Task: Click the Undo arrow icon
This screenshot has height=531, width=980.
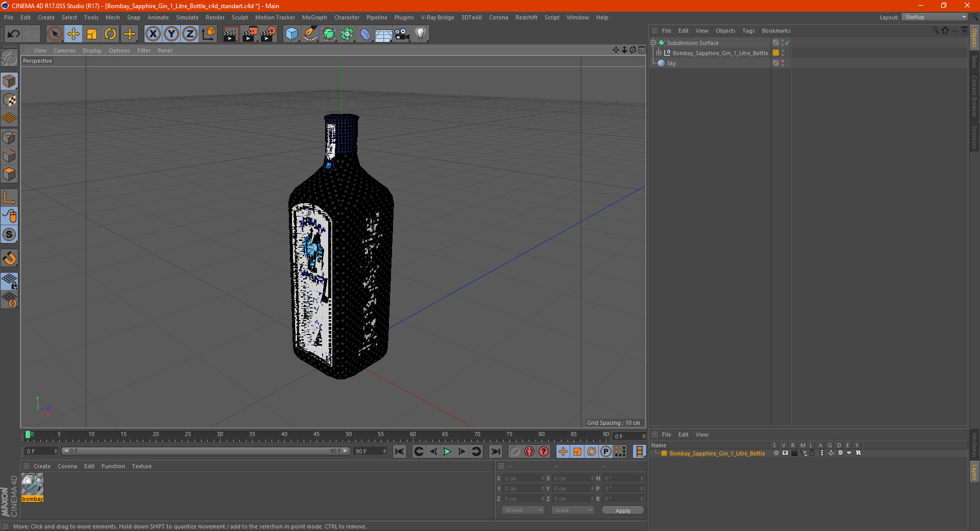Action: point(14,34)
